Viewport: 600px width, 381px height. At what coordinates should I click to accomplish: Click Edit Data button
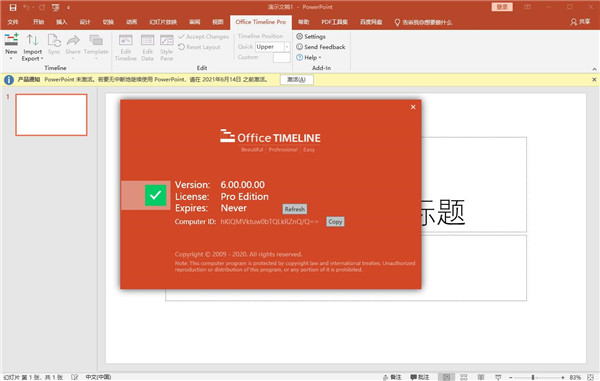(147, 47)
